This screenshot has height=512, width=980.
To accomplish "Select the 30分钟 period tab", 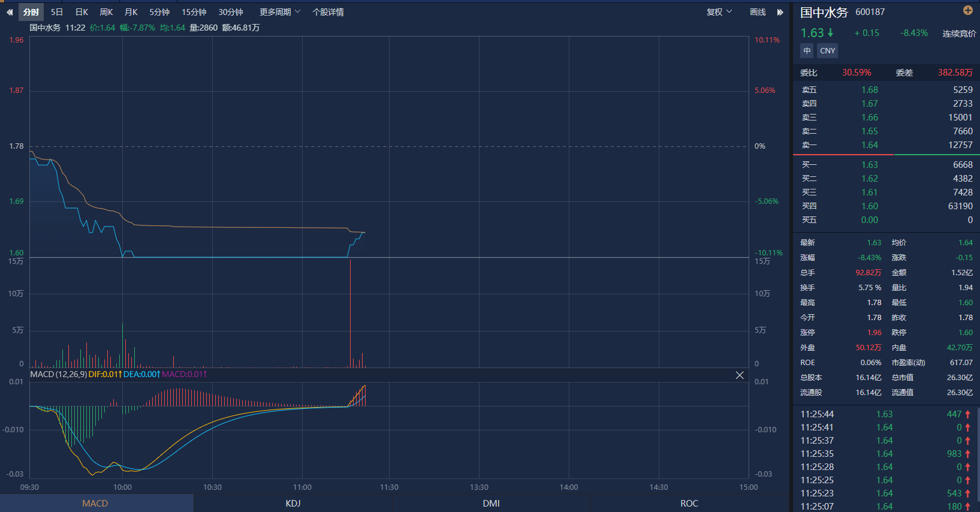I will pyautogui.click(x=230, y=12).
